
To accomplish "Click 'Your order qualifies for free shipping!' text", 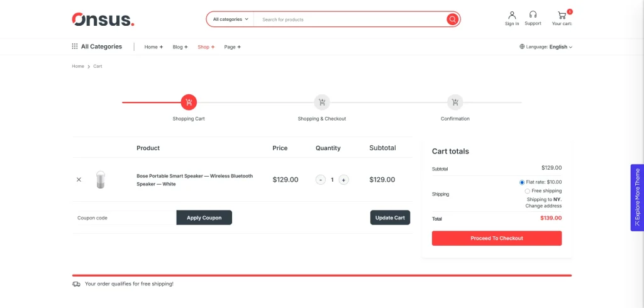I will click(x=129, y=283).
